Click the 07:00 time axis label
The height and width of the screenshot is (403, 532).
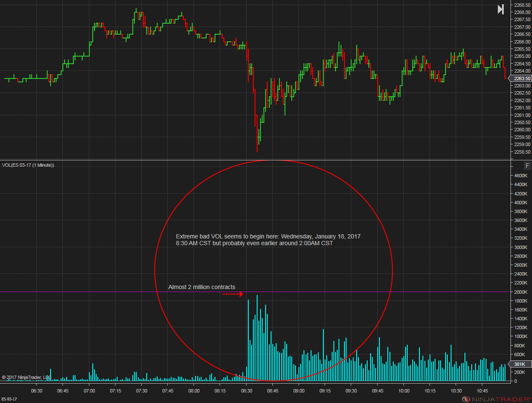pyautogui.click(x=89, y=391)
